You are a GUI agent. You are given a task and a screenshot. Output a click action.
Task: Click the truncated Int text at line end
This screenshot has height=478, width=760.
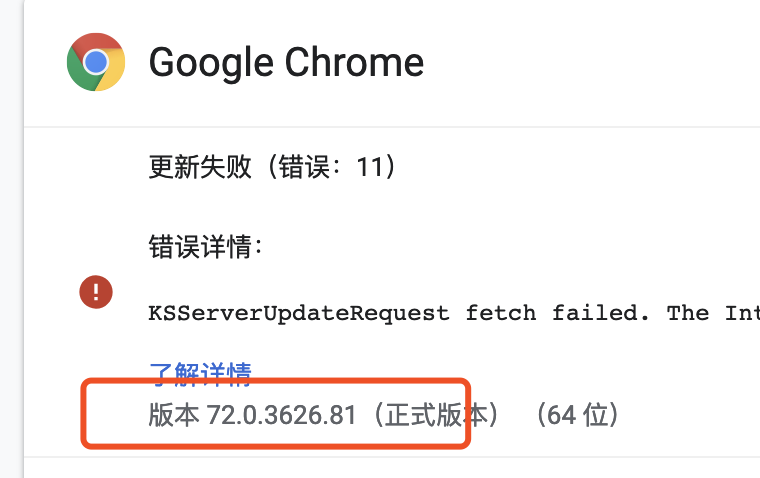(x=742, y=313)
